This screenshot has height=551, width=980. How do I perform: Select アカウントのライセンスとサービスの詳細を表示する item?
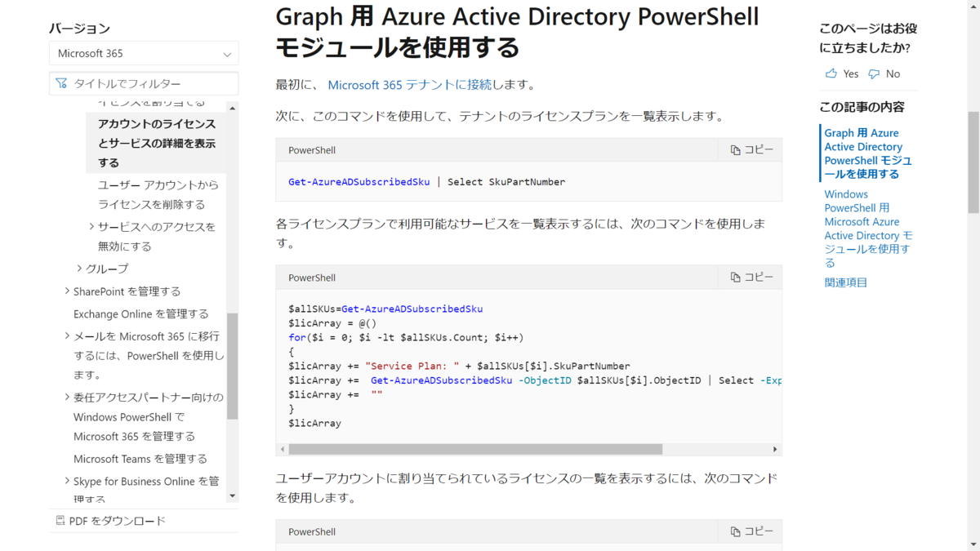[x=157, y=143]
